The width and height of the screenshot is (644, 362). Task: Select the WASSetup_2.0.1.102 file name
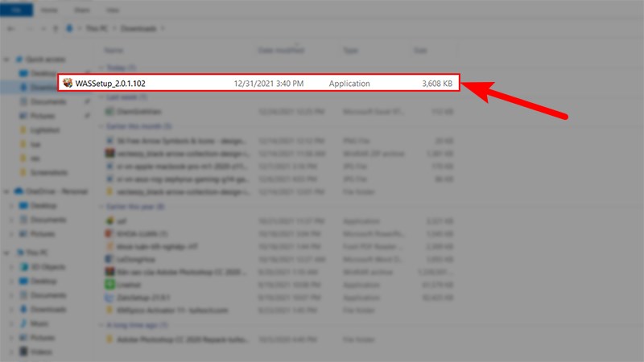[110, 84]
